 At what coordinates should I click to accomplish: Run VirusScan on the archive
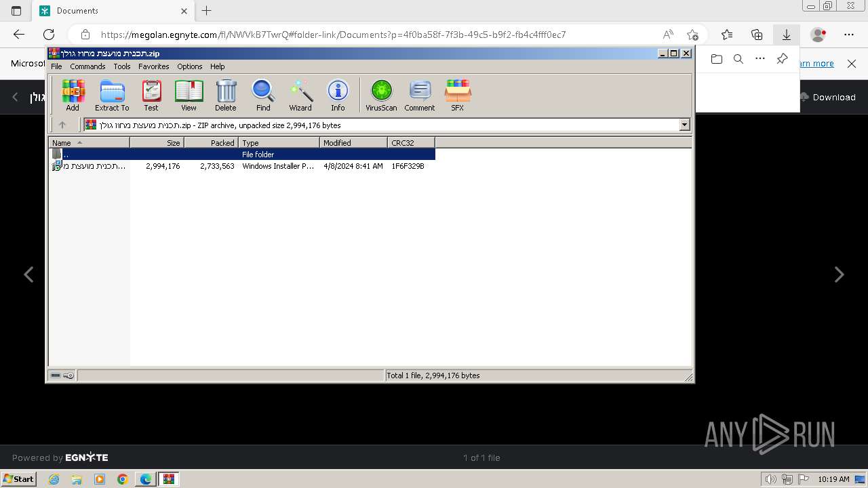[x=381, y=95]
